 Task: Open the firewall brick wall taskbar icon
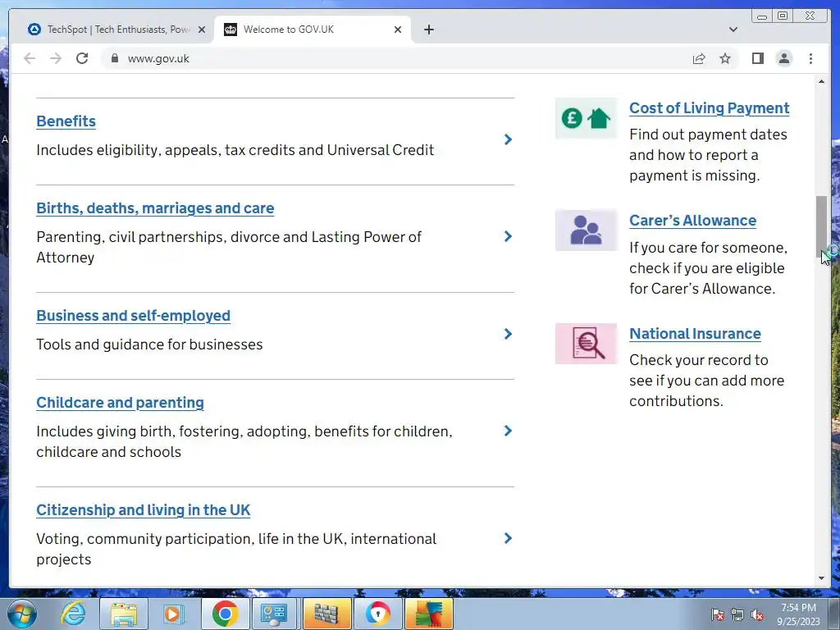(326, 614)
